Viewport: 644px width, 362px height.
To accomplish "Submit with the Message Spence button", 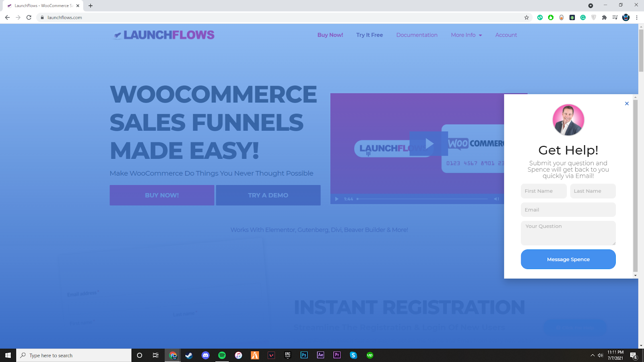I will (568, 259).
